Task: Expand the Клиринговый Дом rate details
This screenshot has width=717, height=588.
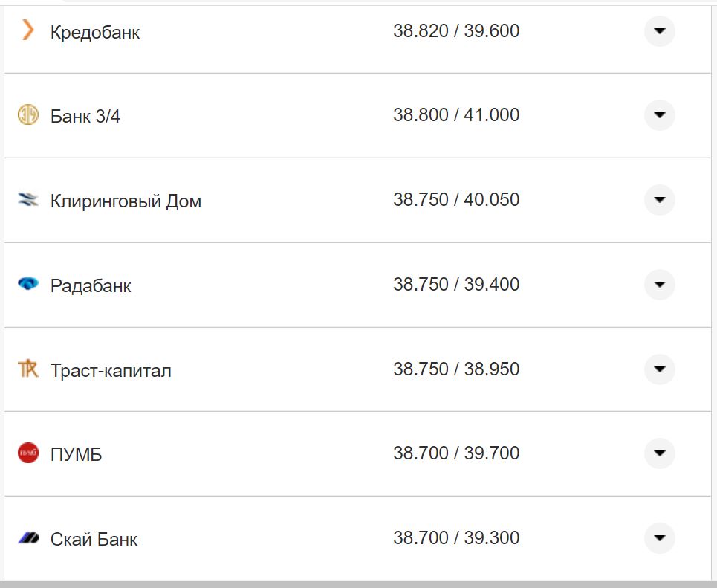Action: (x=659, y=199)
